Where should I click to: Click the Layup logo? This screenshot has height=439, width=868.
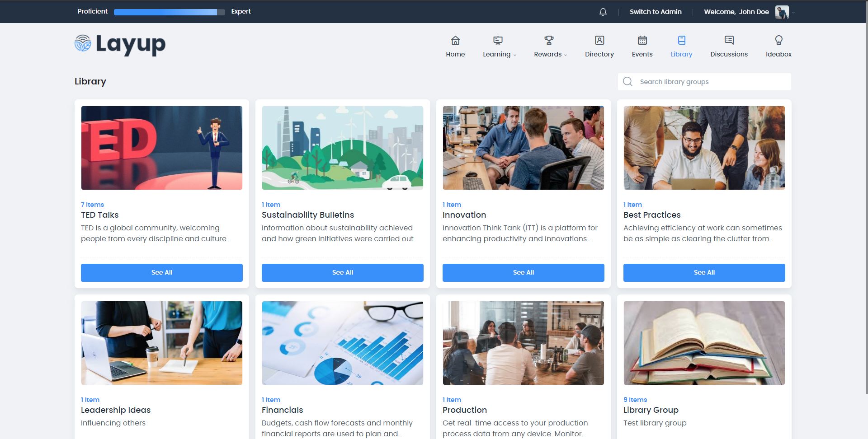(120, 44)
